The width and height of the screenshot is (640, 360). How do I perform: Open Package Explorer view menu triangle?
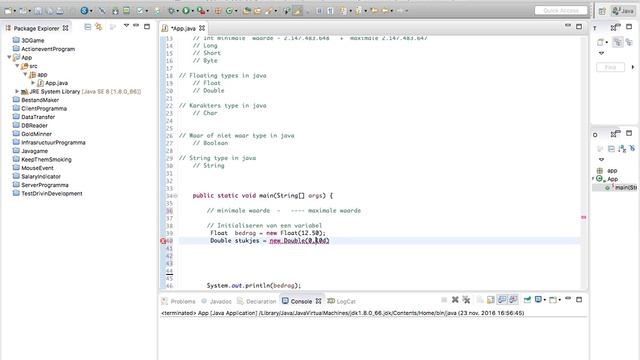click(x=126, y=26)
